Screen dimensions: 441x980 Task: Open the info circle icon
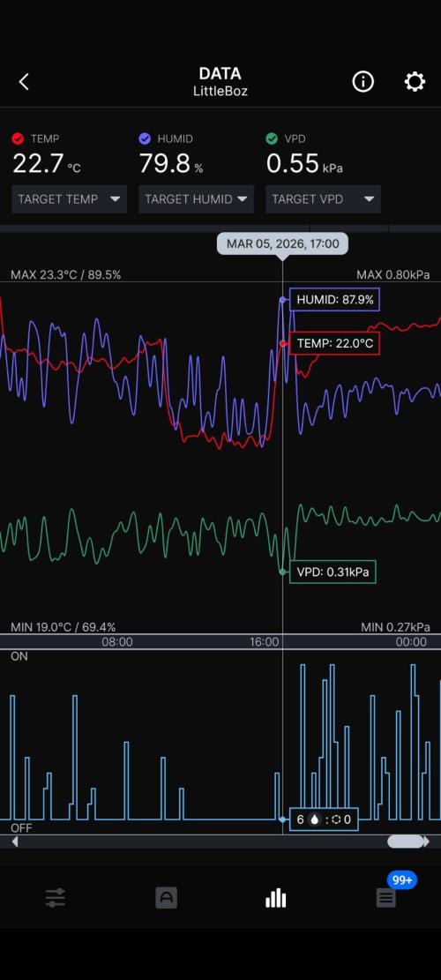363,81
